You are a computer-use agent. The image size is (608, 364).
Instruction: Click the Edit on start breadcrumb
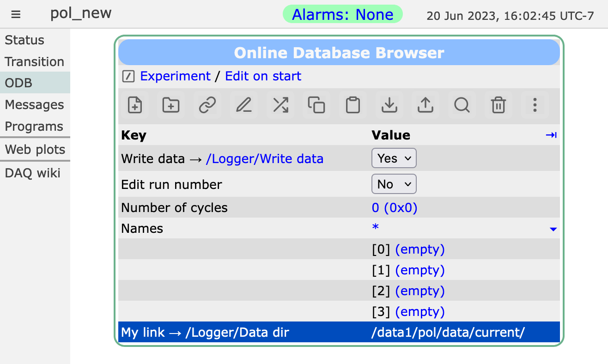tap(263, 76)
